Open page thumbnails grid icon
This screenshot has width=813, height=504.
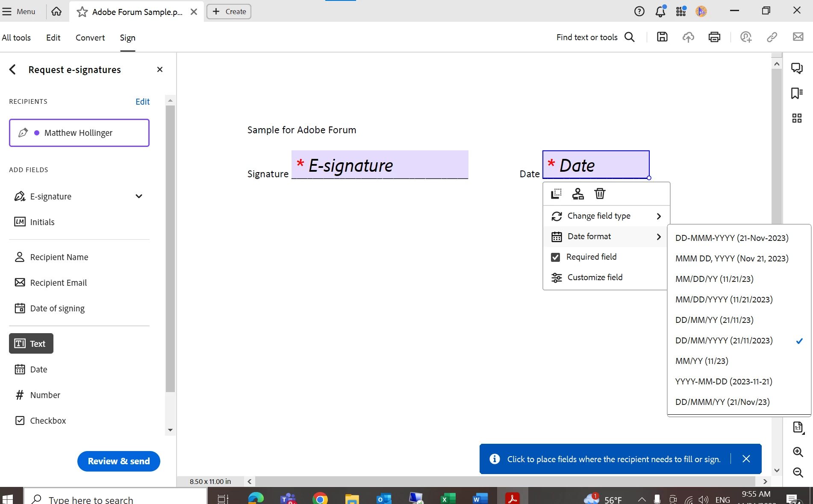pos(797,118)
